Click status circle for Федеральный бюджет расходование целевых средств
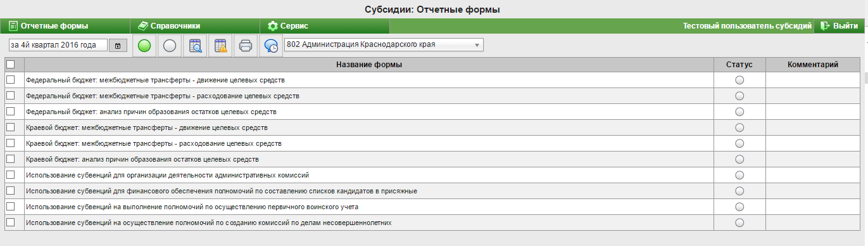Screen dimensions: 868x246 (x=739, y=96)
